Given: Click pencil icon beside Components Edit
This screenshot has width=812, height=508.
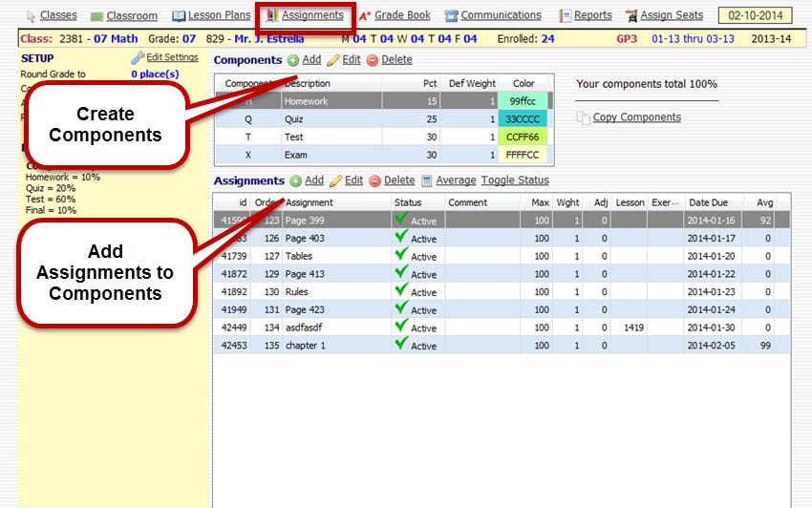Looking at the screenshot, I should [x=333, y=60].
